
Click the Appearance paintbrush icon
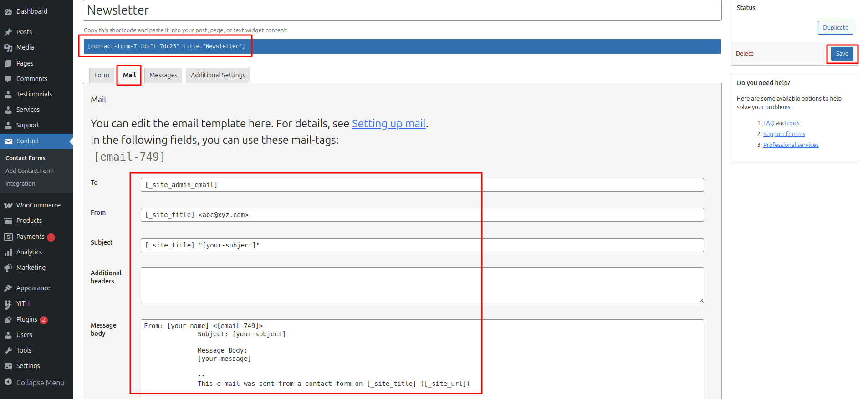[8, 288]
